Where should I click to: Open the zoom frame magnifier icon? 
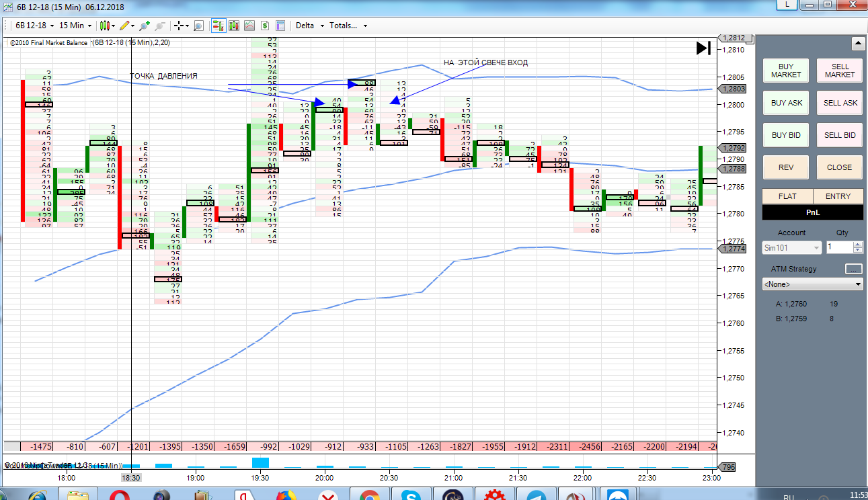199,26
